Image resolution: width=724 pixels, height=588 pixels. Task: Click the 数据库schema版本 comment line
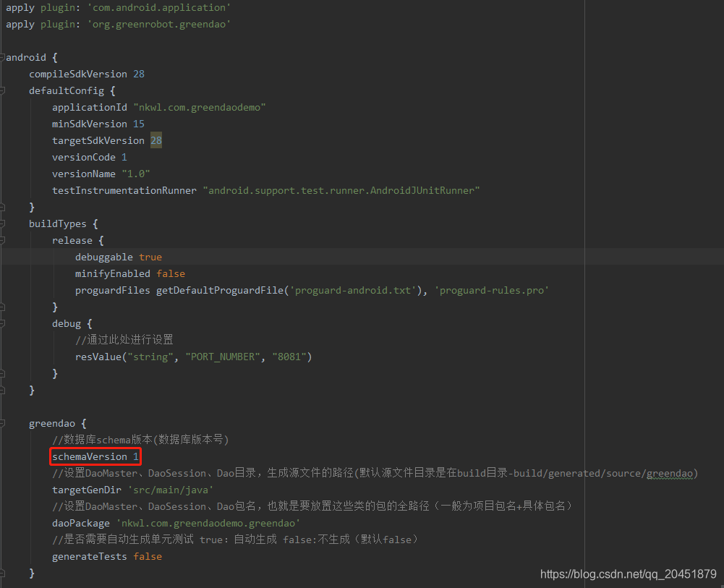(140, 440)
